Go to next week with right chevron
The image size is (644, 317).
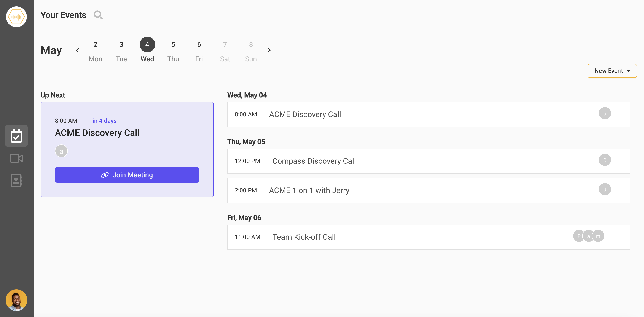(x=269, y=51)
